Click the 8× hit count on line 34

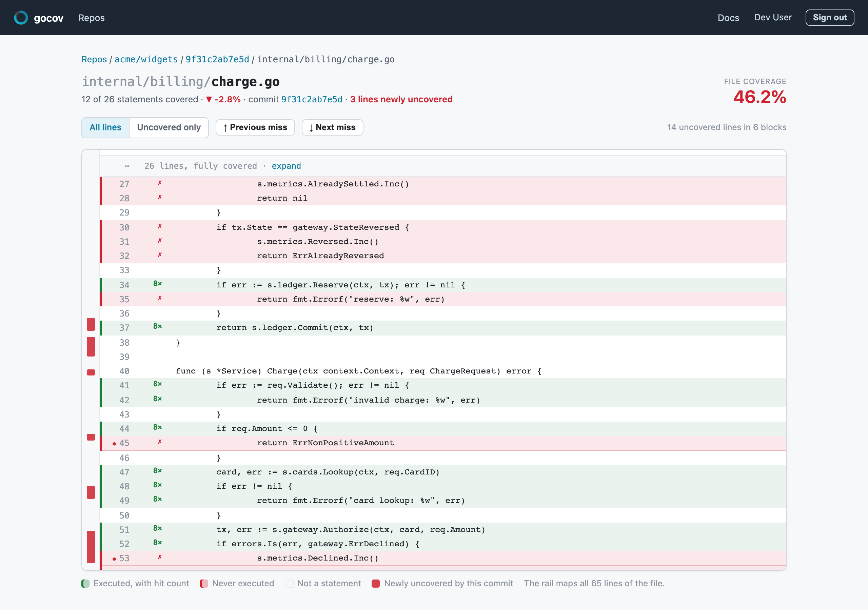(x=157, y=283)
